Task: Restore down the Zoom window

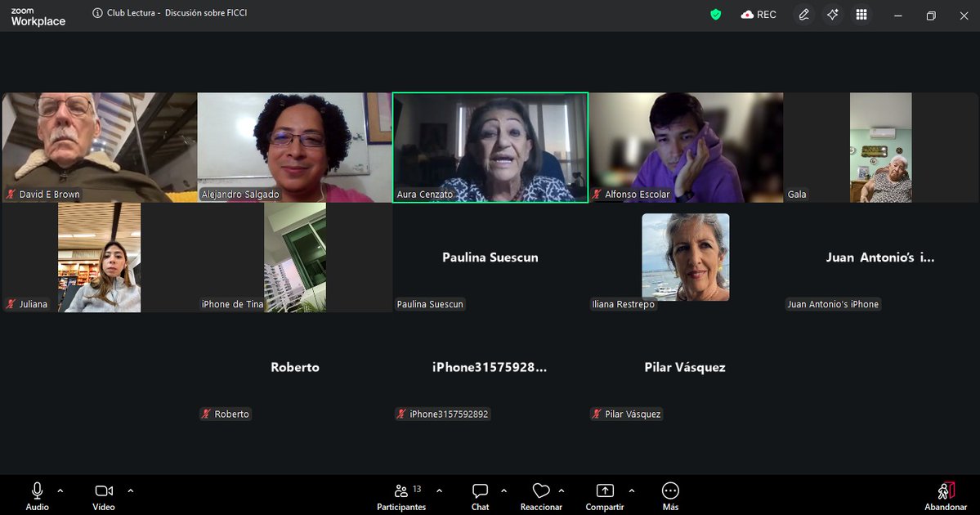Action: [931, 16]
